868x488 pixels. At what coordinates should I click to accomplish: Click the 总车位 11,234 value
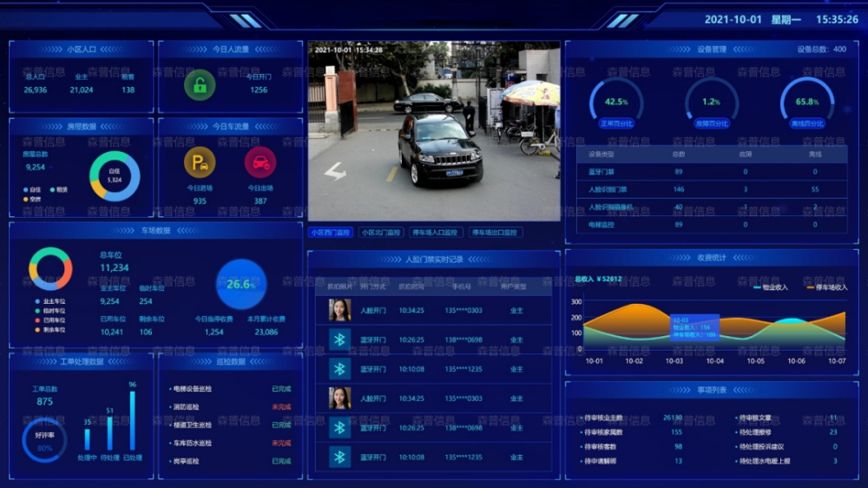pos(114,267)
